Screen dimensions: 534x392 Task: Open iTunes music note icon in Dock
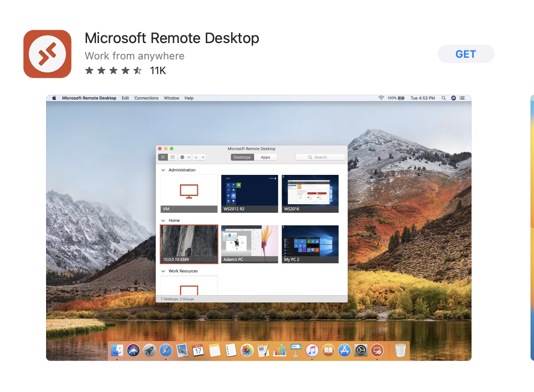(312, 350)
